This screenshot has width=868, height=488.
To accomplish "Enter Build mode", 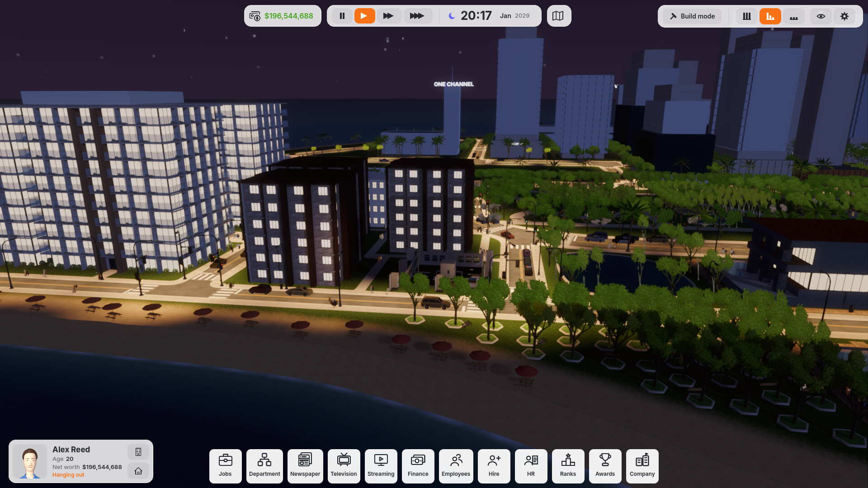I will (x=692, y=16).
